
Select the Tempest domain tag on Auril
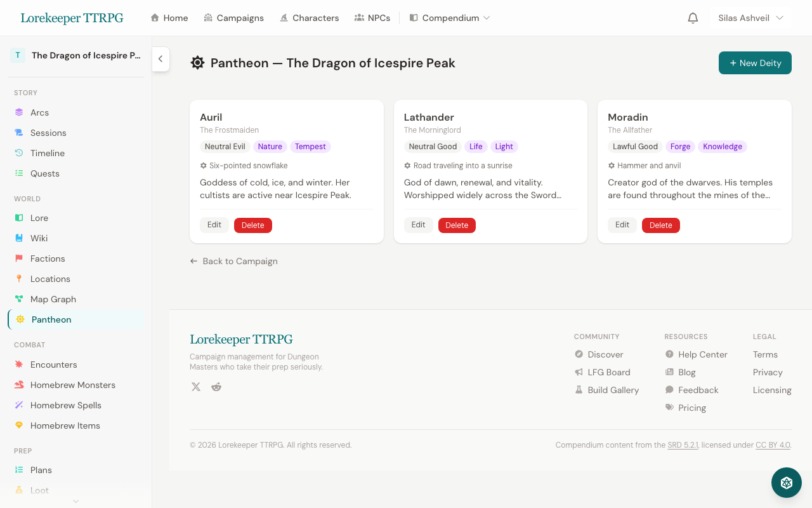point(310,147)
